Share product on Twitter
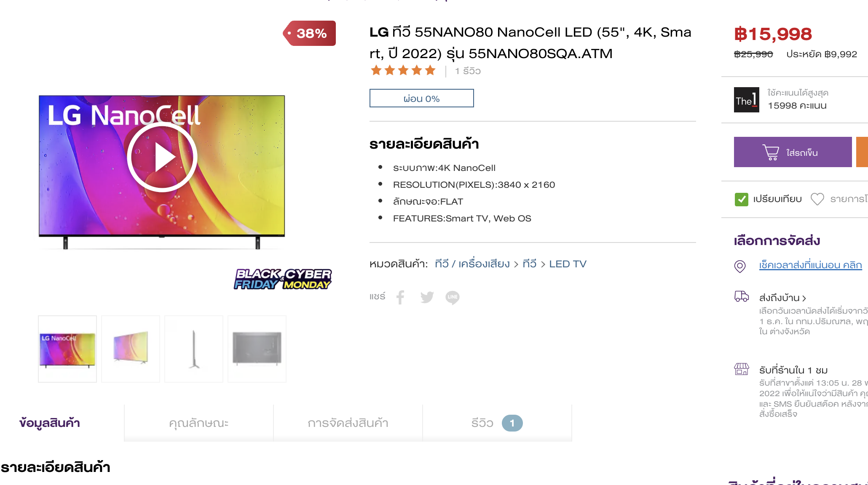868x485 pixels. click(x=427, y=297)
